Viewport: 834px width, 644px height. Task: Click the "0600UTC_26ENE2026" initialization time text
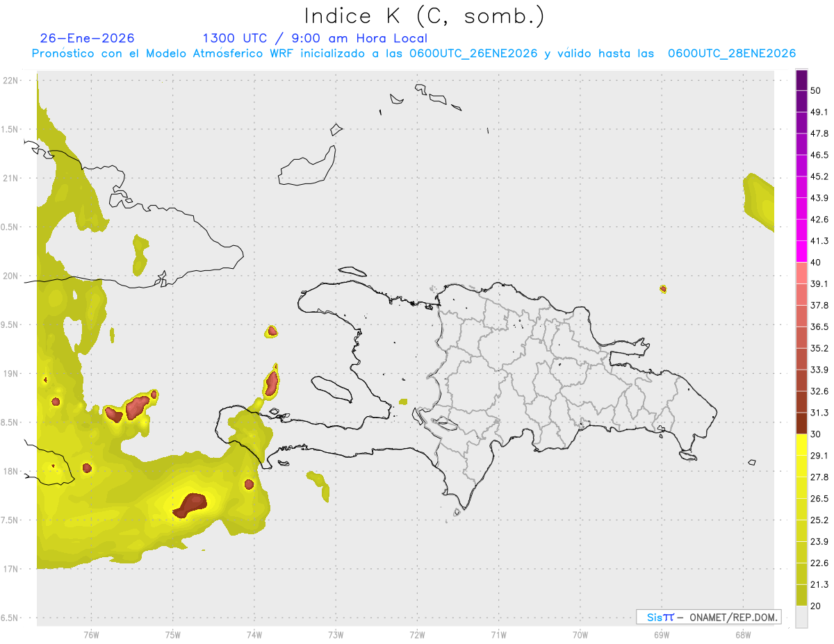[x=474, y=53]
